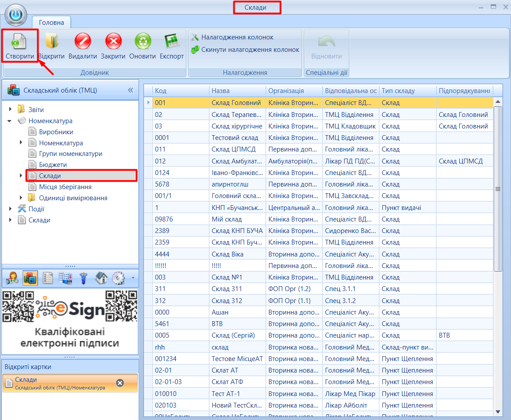Click the Склад (Сергій) cell
The height and width of the screenshot is (420, 511).
point(237,335)
